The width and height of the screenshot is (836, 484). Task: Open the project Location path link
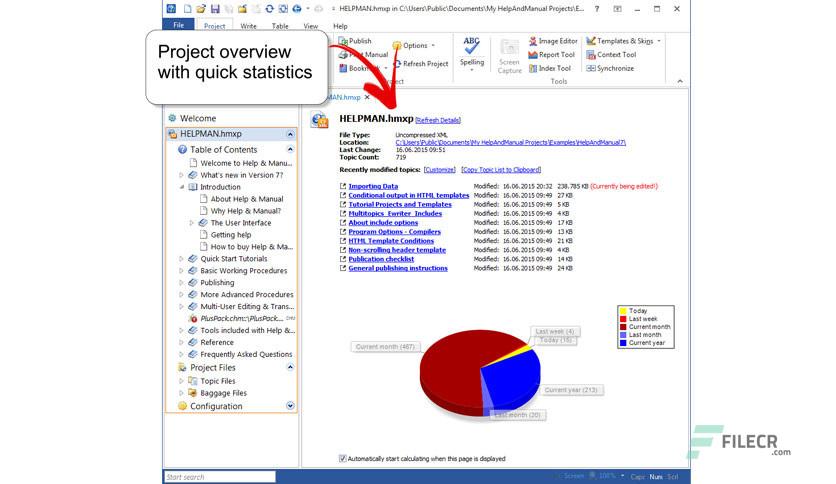511,142
